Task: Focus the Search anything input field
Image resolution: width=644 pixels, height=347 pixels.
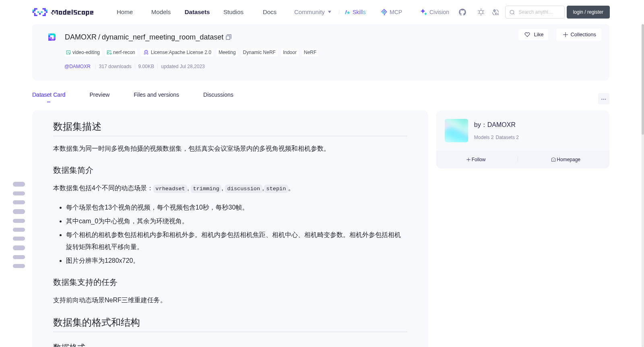Action: click(535, 12)
